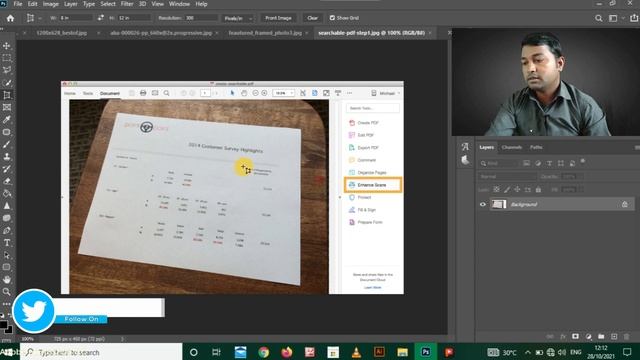
Task: Delete the layer with trash icon
Action: [627, 336]
